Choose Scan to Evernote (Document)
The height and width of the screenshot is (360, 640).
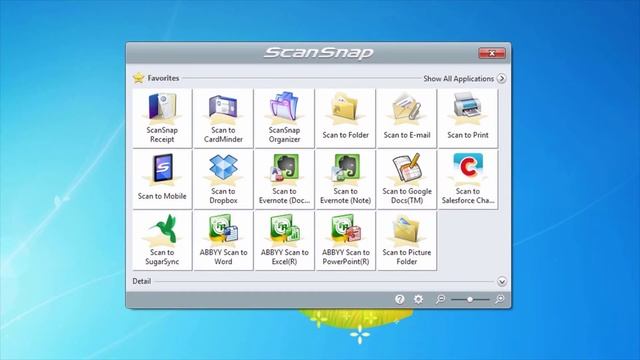point(284,179)
